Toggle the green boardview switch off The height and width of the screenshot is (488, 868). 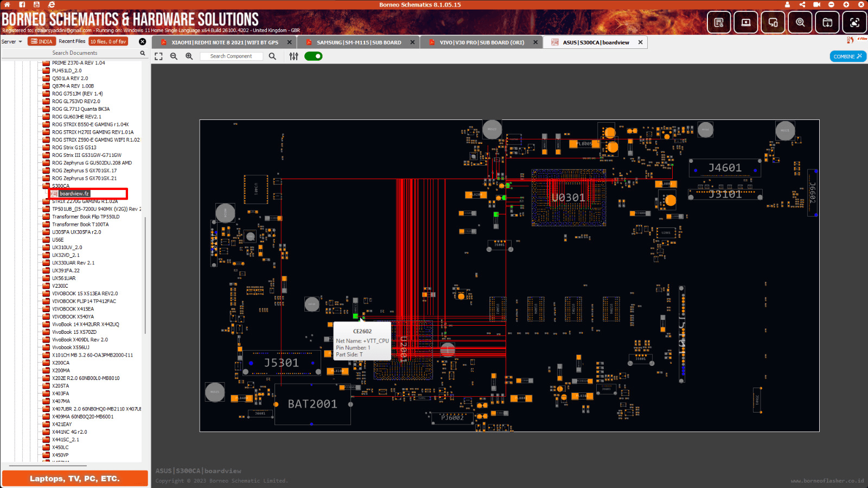[x=313, y=56]
